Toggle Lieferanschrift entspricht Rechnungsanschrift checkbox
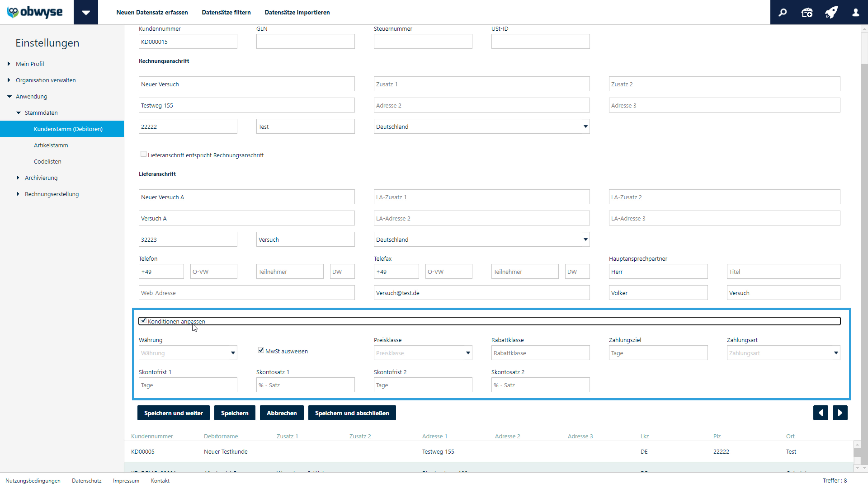The width and height of the screenshot is (868, 488). tap(143, 154)
